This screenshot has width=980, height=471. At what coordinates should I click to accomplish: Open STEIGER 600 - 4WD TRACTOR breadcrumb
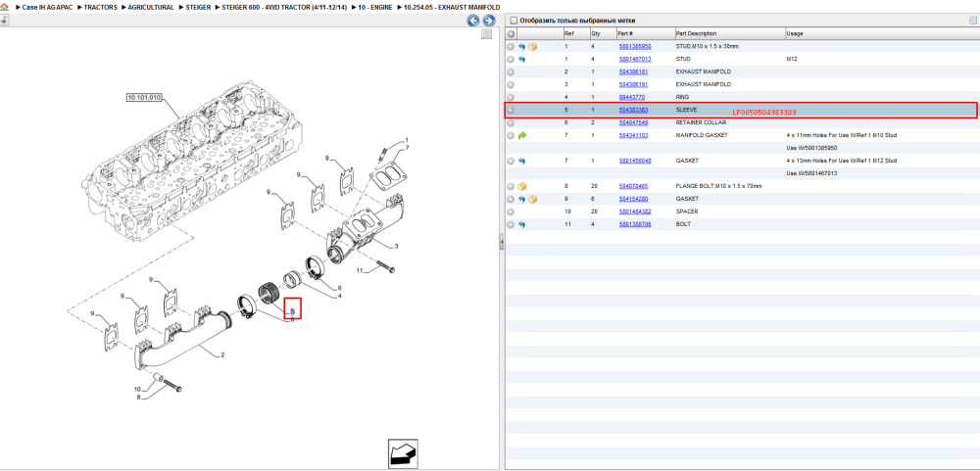pos(284,7)
